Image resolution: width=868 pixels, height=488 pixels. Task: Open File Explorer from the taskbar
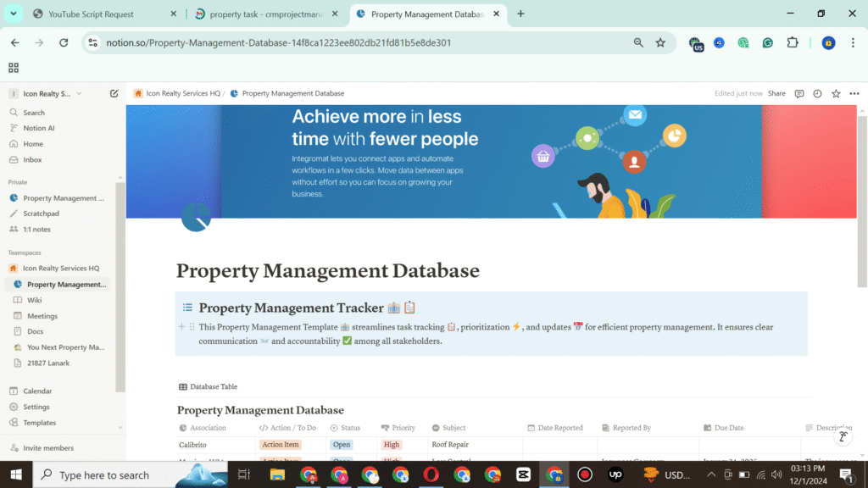(277, 474)
